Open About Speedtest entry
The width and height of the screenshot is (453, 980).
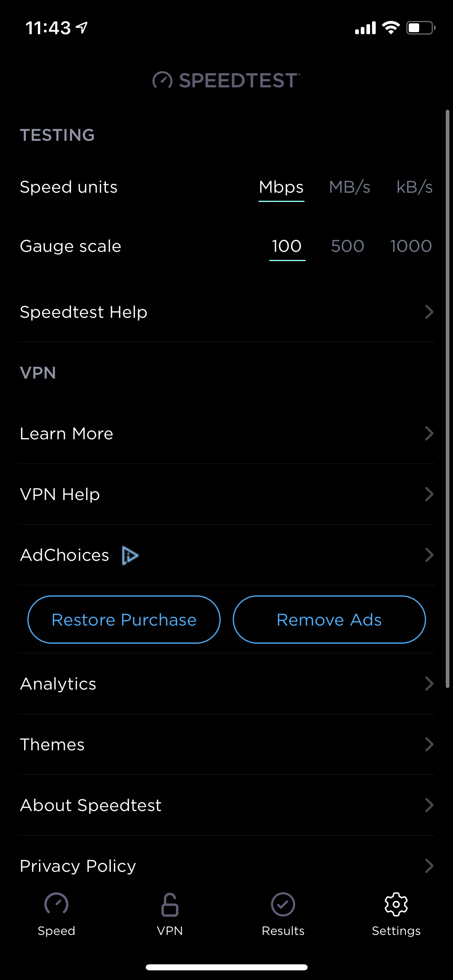coord(226,805)
